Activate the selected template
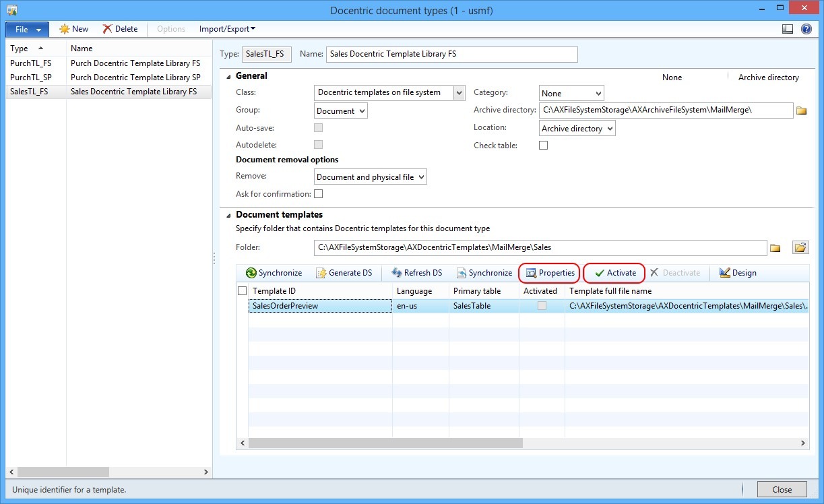Image resolution: width=824 pixels, height=504 pixels. click(614, 273)
